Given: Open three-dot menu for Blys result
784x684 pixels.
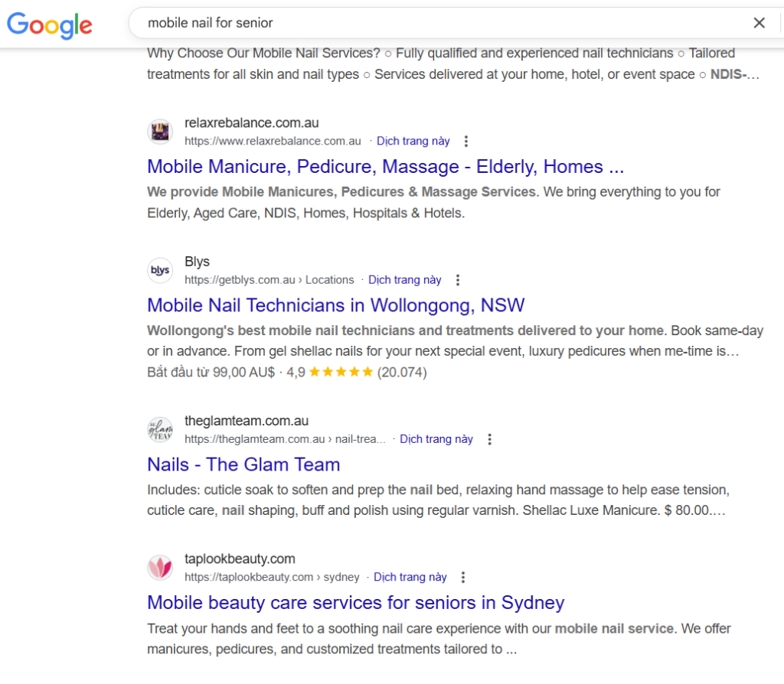Looking at the screenshot, I should pyautogui.click(x=458, y=280).
